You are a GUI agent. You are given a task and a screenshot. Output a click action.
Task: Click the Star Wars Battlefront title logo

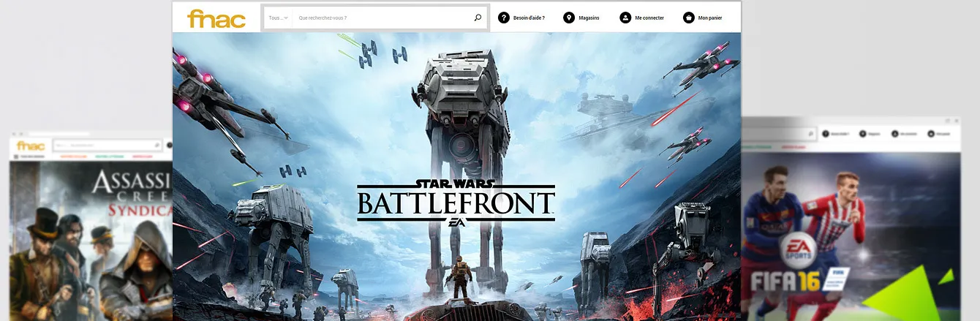point(456,200)
